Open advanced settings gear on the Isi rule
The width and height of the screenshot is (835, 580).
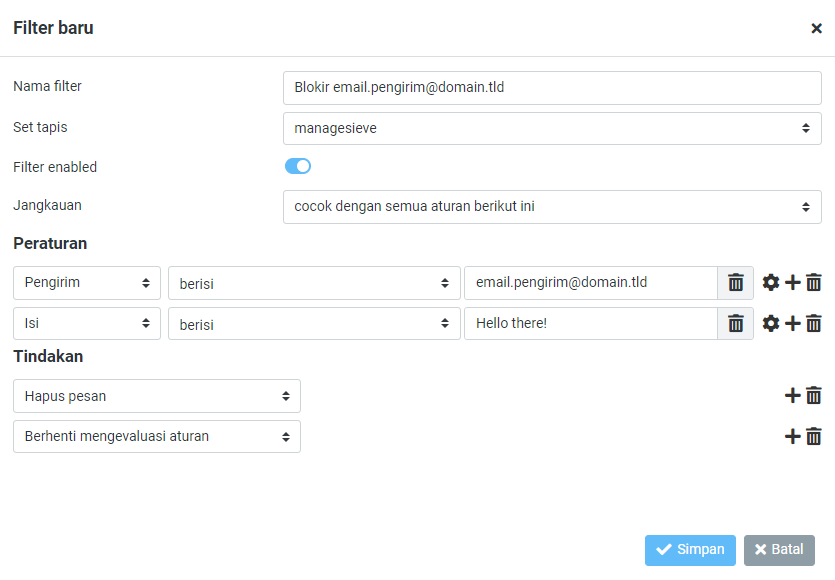point(770,323)
